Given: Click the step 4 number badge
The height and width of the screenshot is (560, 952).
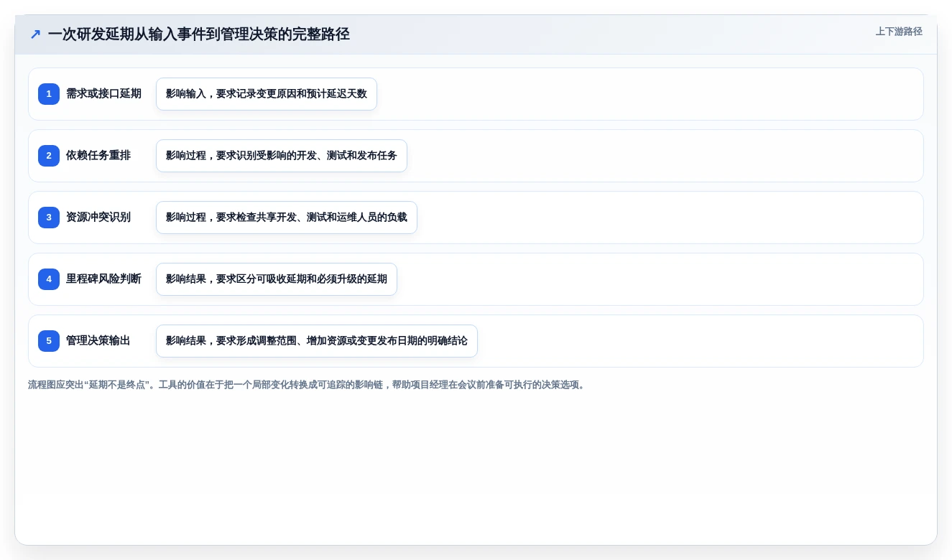Looking at the screenshot, I should point(49,279).
